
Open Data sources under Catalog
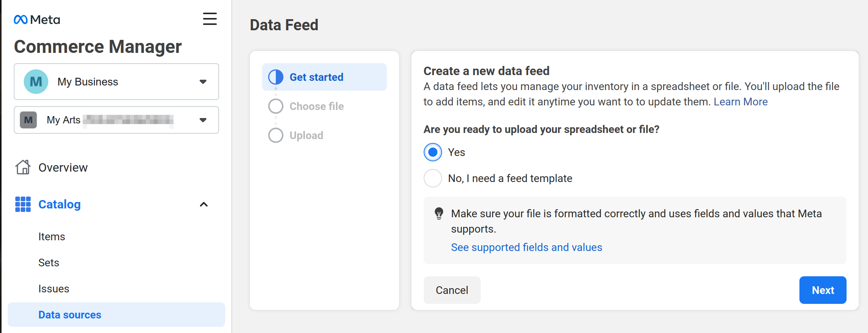coord(116,315)
